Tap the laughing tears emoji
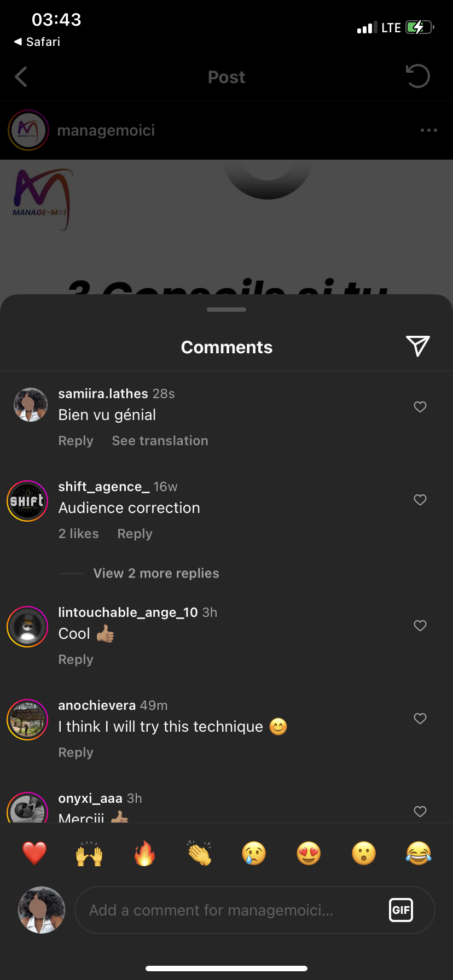453x980 pixels. [419, 853]
